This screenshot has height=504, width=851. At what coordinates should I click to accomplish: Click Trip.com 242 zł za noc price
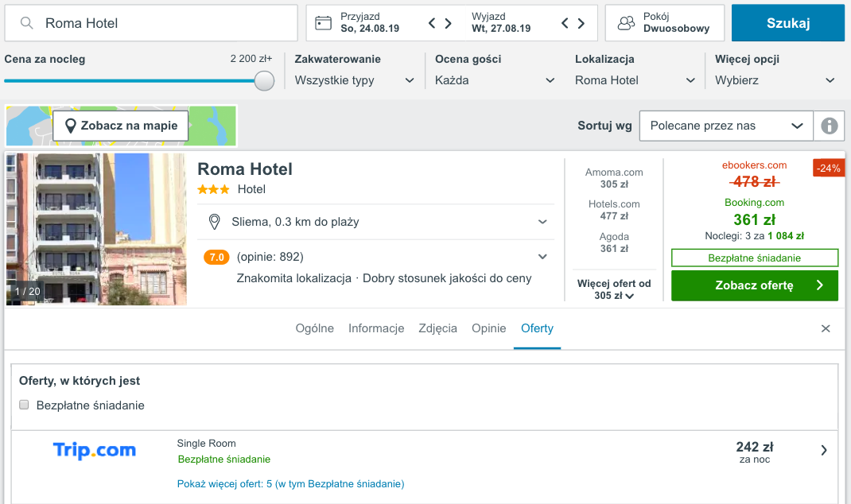point(755,452)
